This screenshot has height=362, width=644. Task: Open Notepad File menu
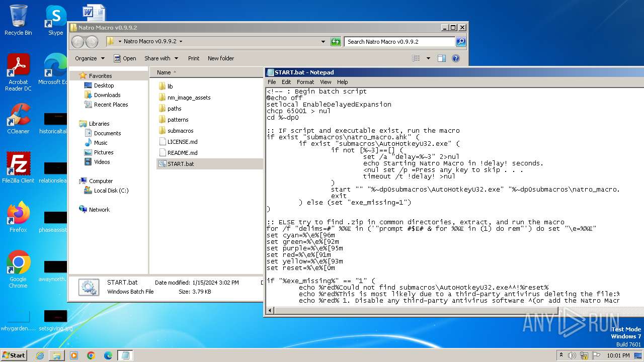(272, 82)
